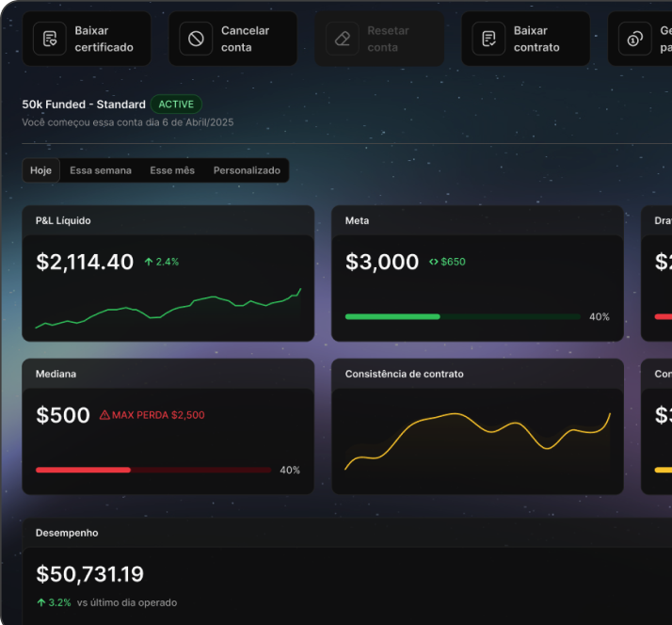This screenshot has width=672, height=625.
Task: Switch to Esse mês tab
Action: [172, 170]
